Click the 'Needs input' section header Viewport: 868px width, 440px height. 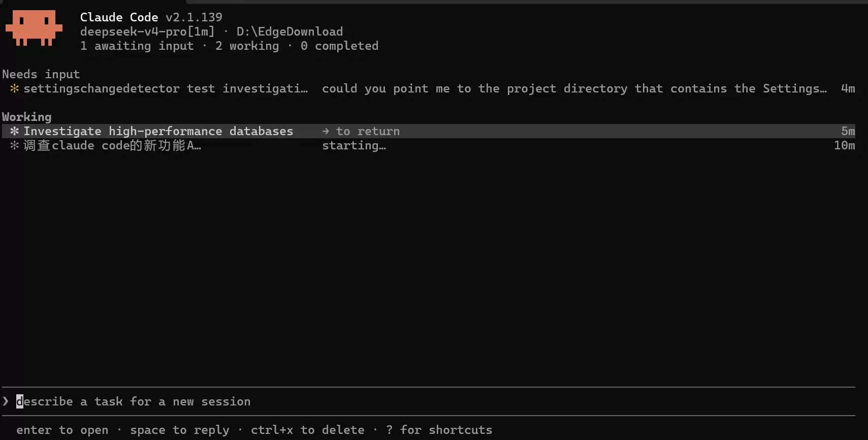[41, 74]
